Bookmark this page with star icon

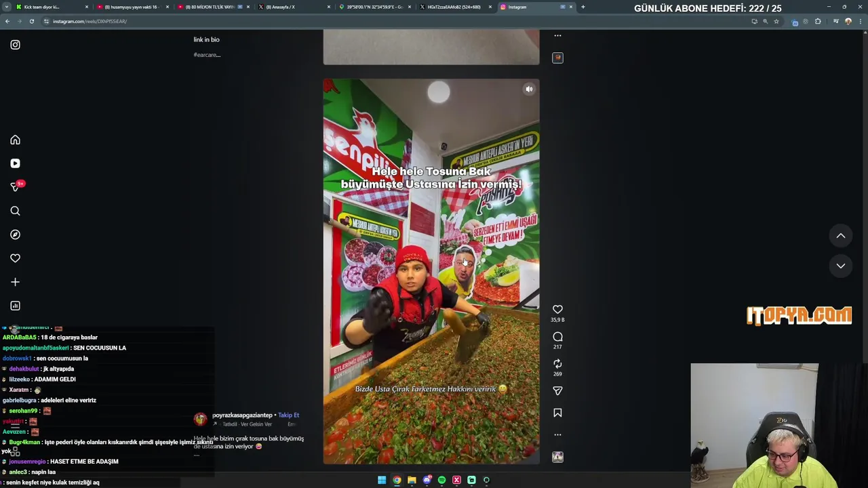point(776,21)
